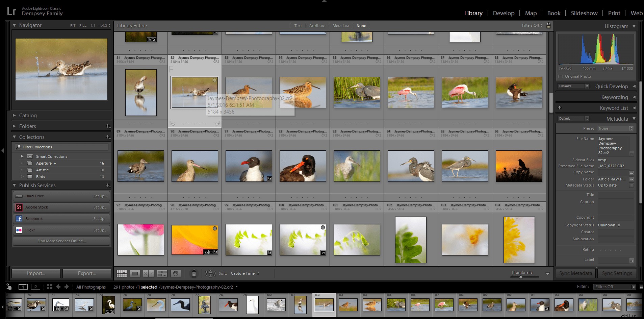The height and width of the screenshot is (319, 644).
Task: Select the Loupe view icon
Action: pos(135,273)
